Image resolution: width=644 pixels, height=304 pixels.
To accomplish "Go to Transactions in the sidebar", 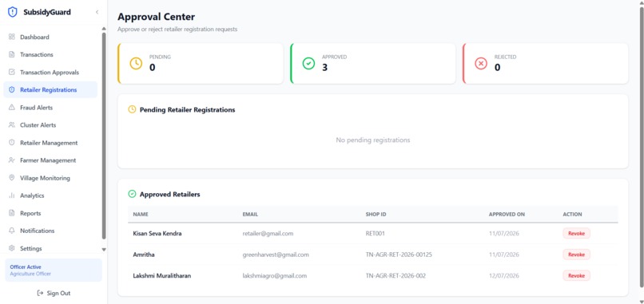I will click(50, 54).
